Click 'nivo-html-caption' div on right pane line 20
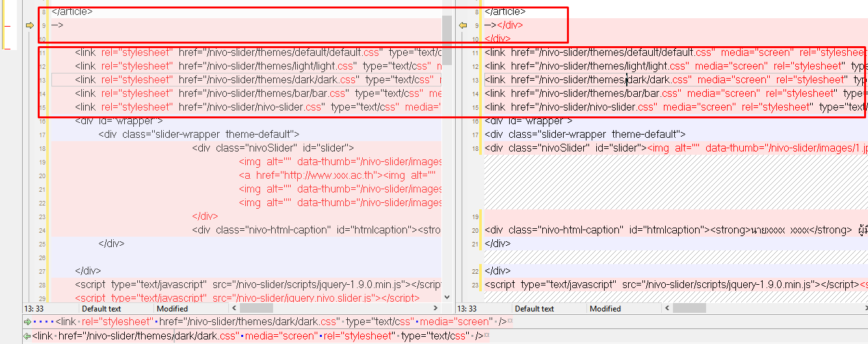 (676, 230)
